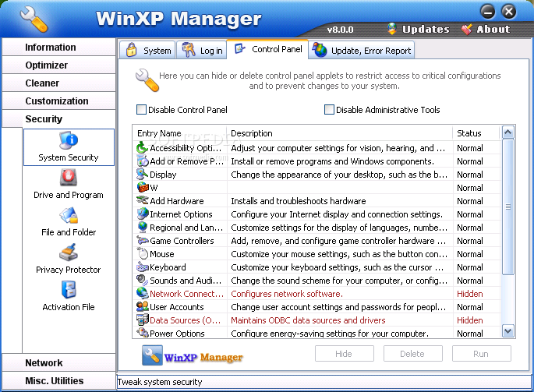Open the Drive and Program icon

tap(69, 178)
